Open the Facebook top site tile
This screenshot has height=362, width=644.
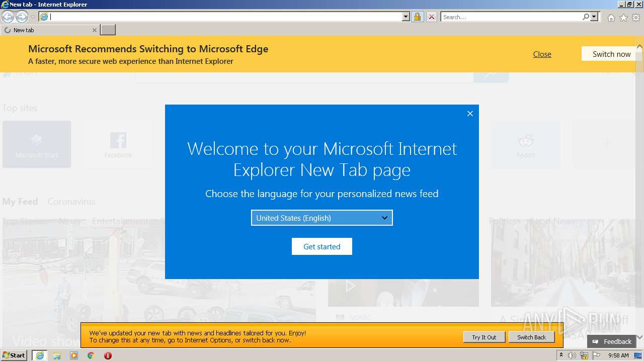point(118,144)
